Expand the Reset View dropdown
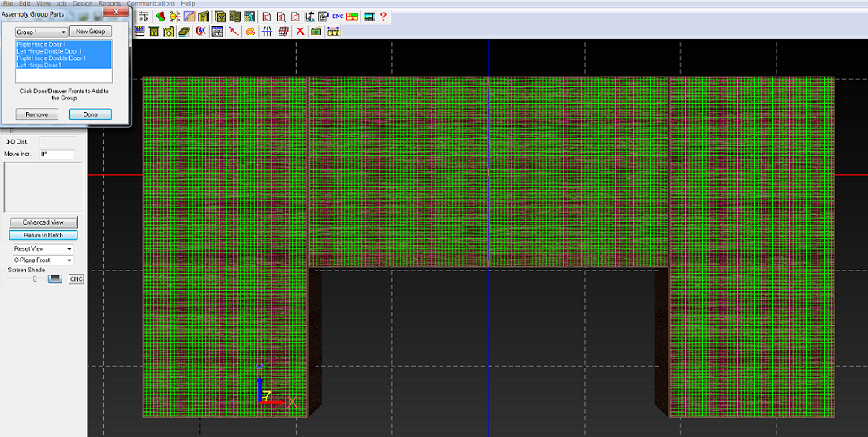This screenshot has height=437, width=868. [43, 248]
